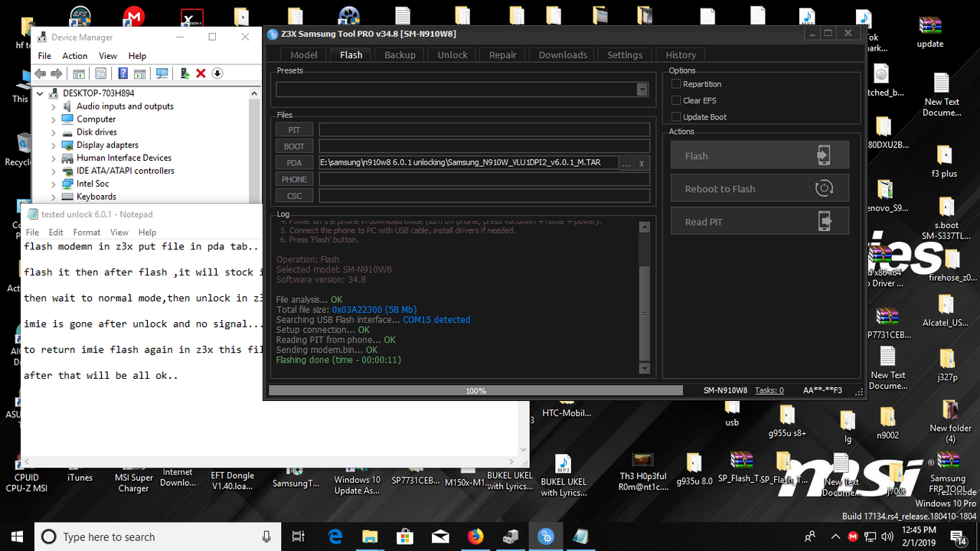The image size is (980, 551).
Task: Open Firefox from the taskbar
Action: point(475,536)
